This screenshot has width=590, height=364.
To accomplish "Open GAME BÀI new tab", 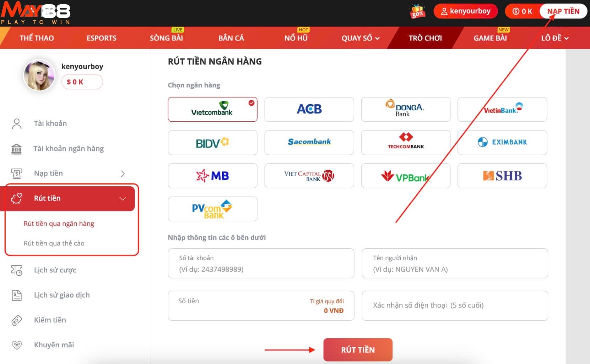I will point(490,38).
